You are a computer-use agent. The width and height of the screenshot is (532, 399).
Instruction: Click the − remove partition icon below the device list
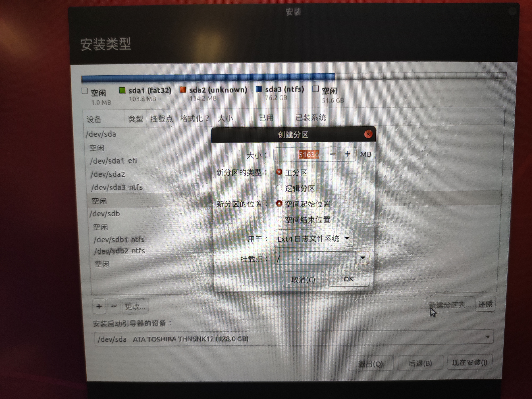click(114, 306)
